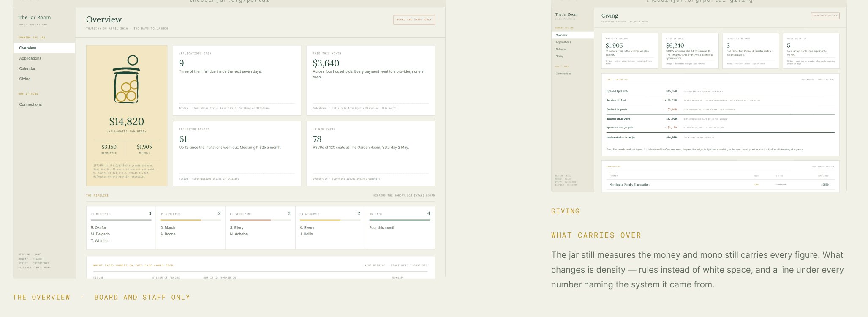The width and height of the screenshot is (868, 317).
Task: Select the 03 Verifying pipeline column header
Action: pos(260,214)
